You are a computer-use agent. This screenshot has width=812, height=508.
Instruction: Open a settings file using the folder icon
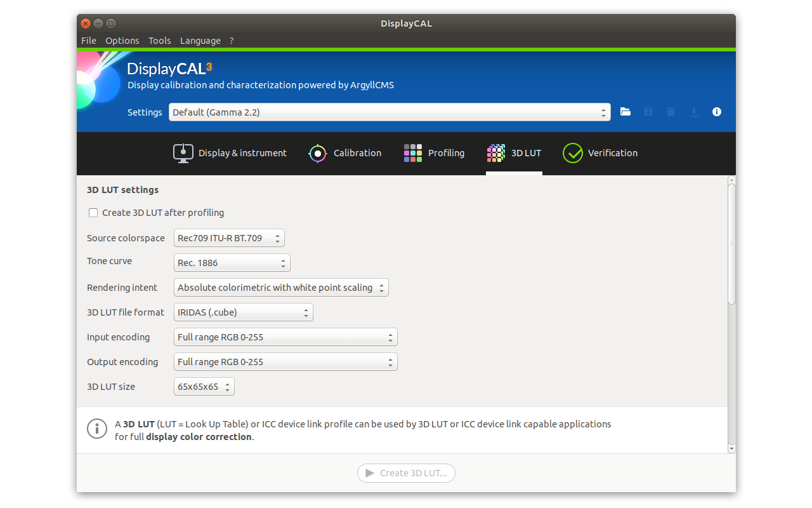pos(625,111)
